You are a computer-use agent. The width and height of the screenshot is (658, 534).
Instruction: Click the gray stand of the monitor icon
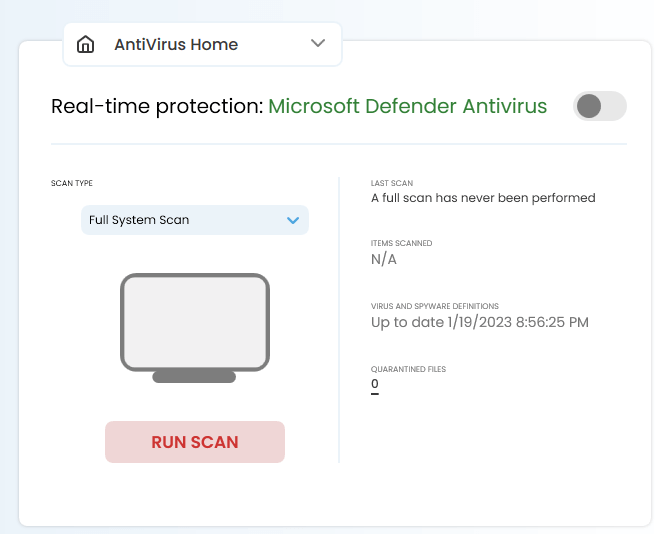pos(194,377)
